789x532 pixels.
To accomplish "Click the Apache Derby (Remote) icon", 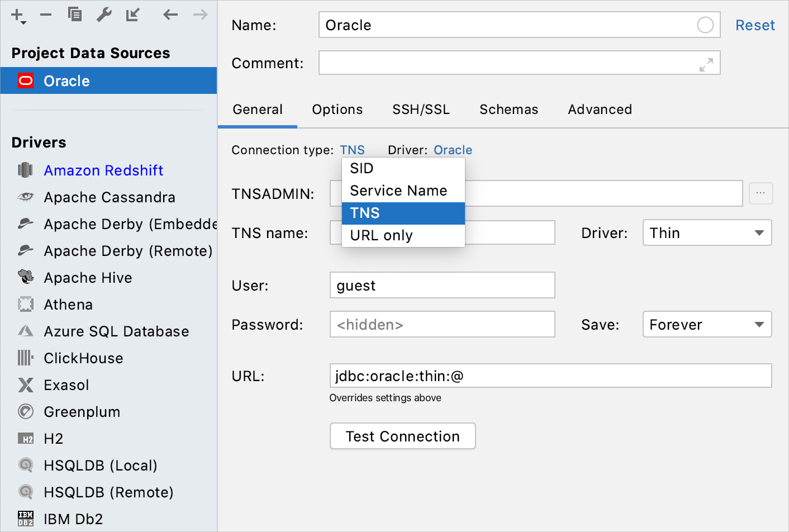I will (26, 250).
